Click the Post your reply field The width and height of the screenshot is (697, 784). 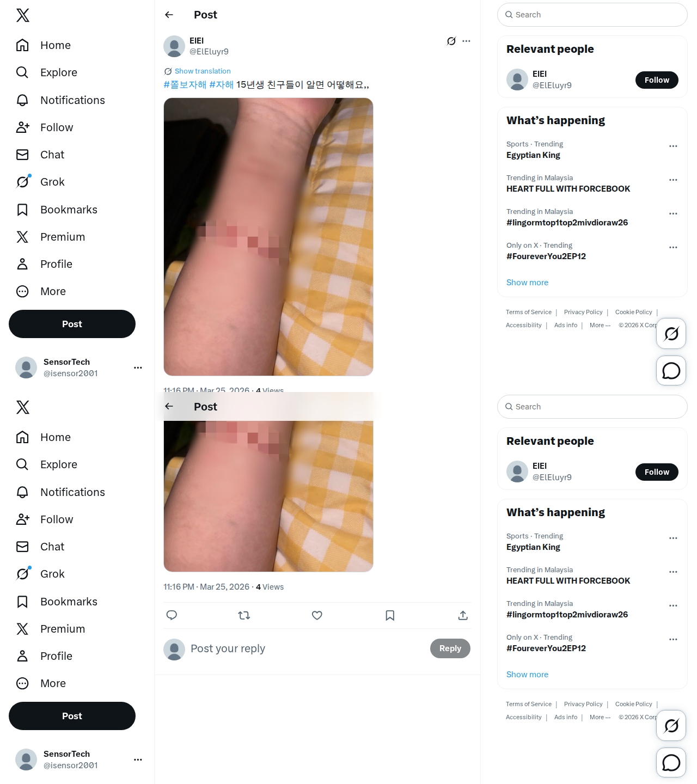pos(308,648)
